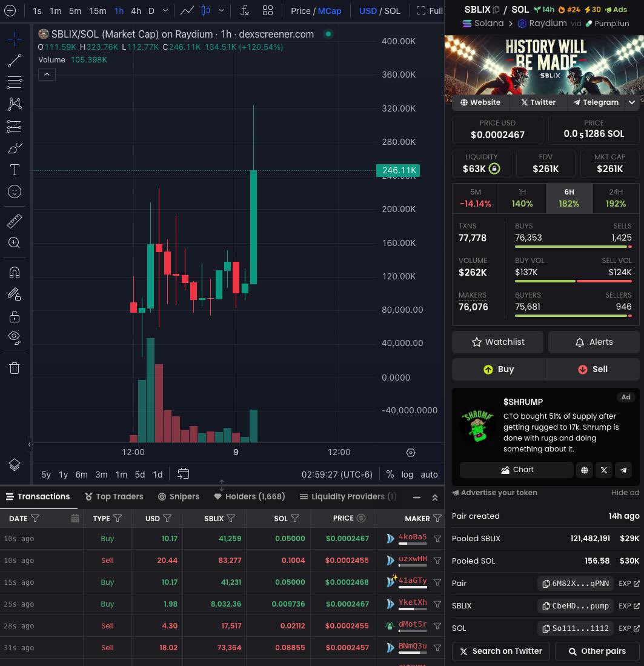644x666 pixels.
Task: Open the token Telegram link
Action: pos(596,102)
